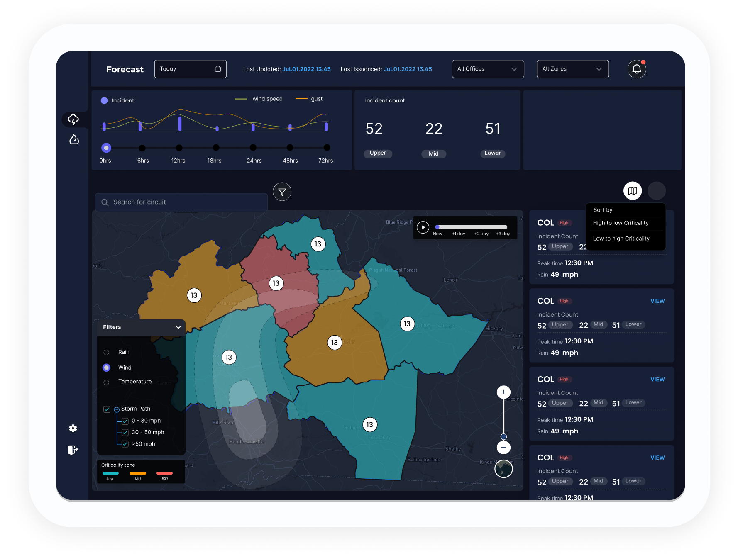The width and height of the screenshot is (738, 560).
Task: Select 24hrs timeline point
Action: [253, 148]
